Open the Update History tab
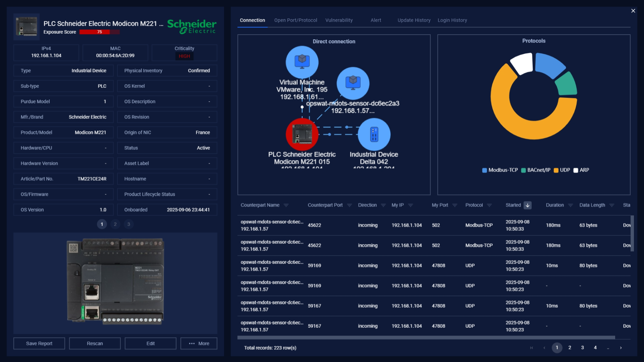 coord(414,20)
